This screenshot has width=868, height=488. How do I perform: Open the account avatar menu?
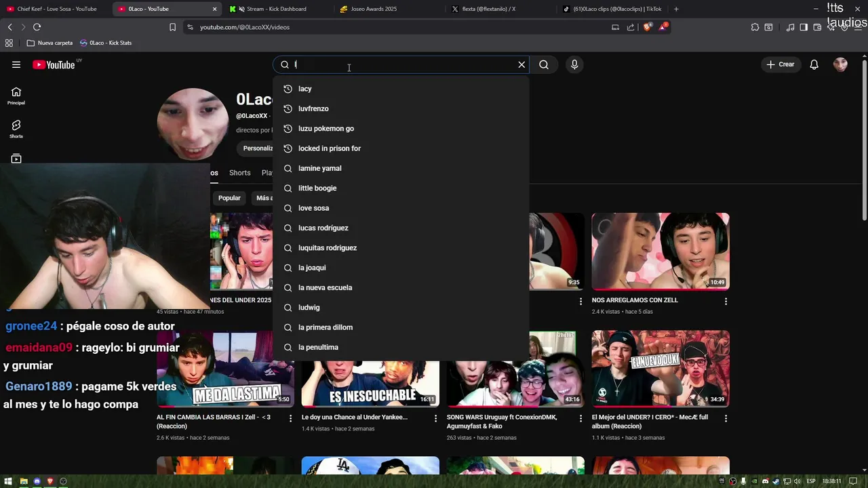[840, 64]
